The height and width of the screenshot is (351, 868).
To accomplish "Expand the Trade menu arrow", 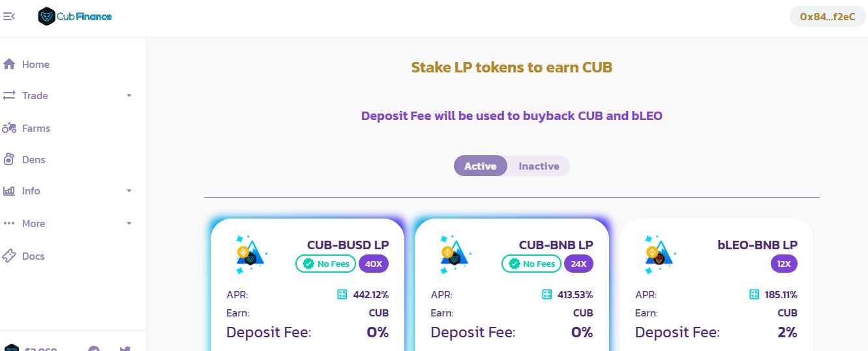I will tap(129, 95).
